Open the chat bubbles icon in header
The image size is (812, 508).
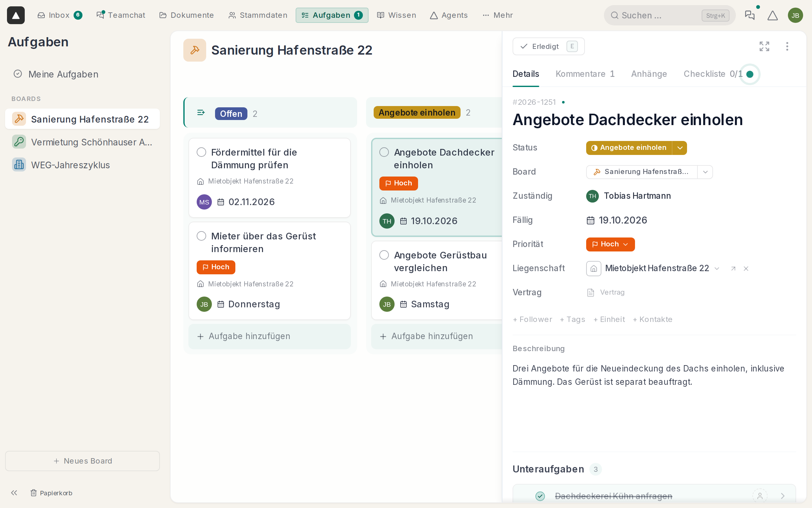750,15
